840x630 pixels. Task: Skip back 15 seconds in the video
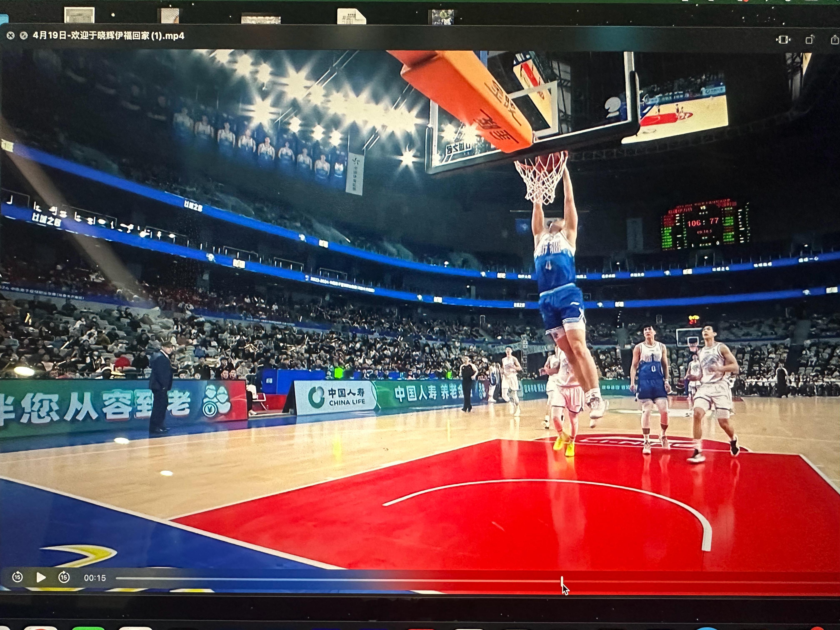pos(17,577)
